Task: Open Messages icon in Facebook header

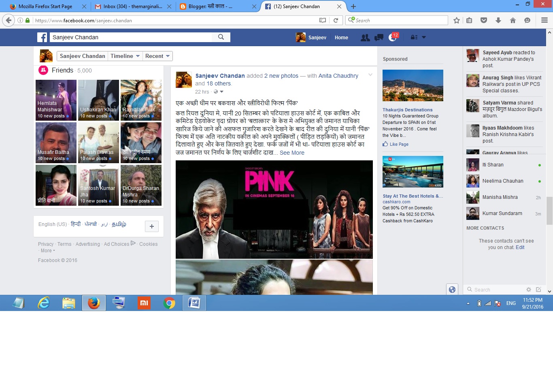Action: point(379,37)
